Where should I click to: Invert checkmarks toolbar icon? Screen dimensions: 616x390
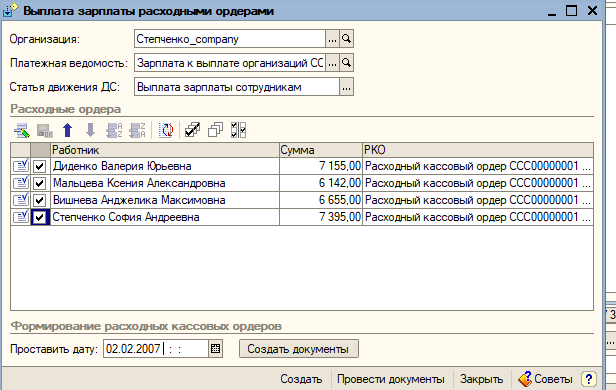pos(238,130)
